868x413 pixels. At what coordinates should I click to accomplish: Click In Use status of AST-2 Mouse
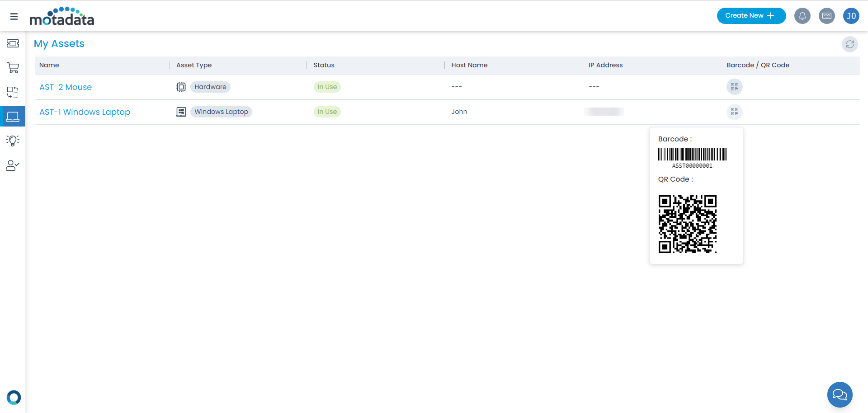pos(327,87)
